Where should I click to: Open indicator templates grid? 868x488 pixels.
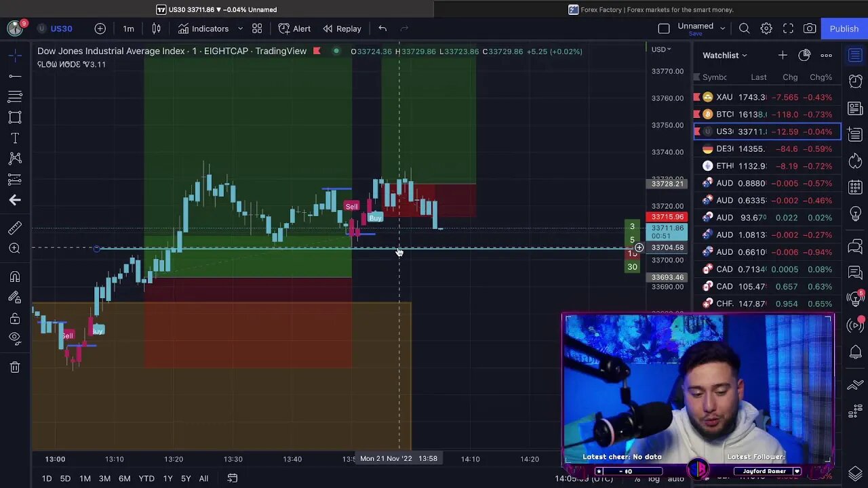pos(257,28)
